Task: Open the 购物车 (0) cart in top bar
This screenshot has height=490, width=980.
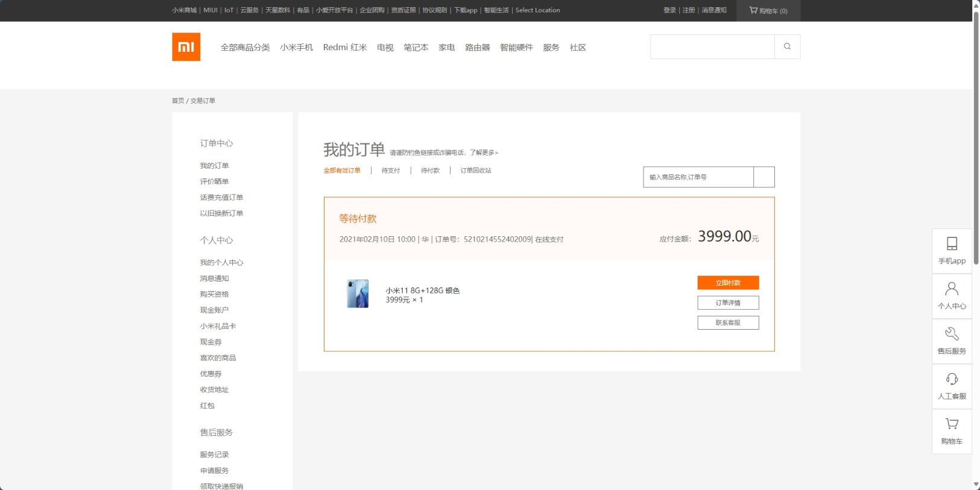Action: tap(768, 10)
